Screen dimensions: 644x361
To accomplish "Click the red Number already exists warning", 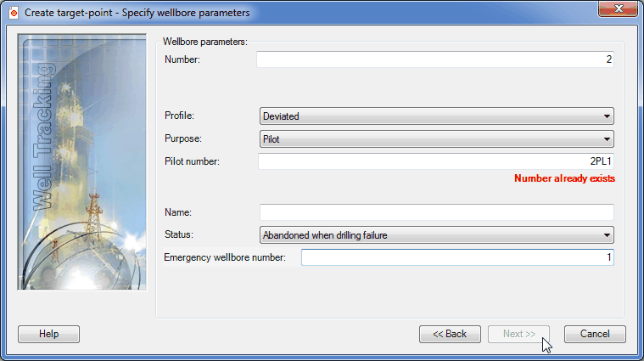I will tap(564, 178).
